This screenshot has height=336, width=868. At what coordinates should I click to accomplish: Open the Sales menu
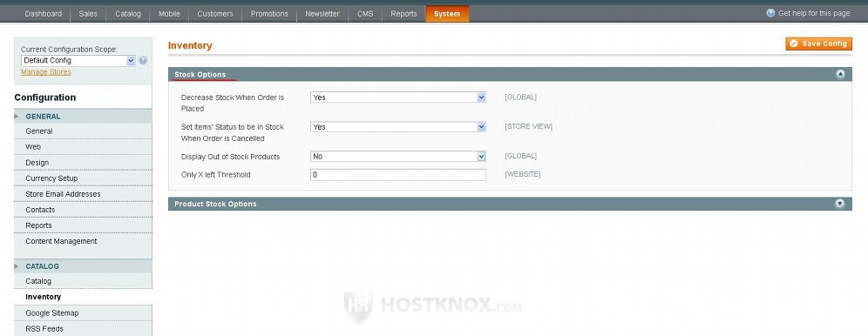tap(88, 14)
